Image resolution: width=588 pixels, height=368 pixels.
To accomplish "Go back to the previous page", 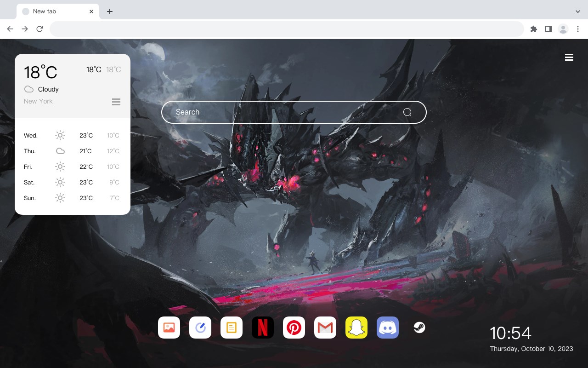I will coord(10,29).
